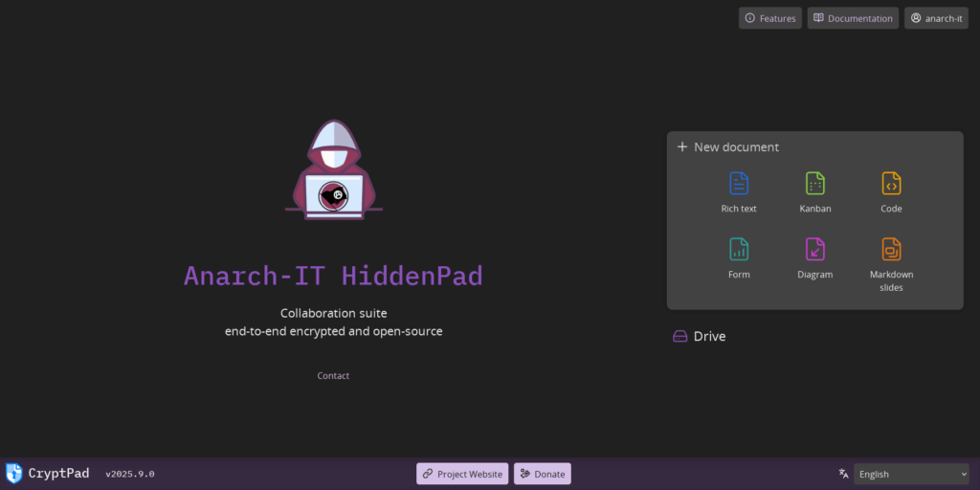
Task: Open the anarch-it user menu
Action: pyautogui.click(x=935, y=18)
